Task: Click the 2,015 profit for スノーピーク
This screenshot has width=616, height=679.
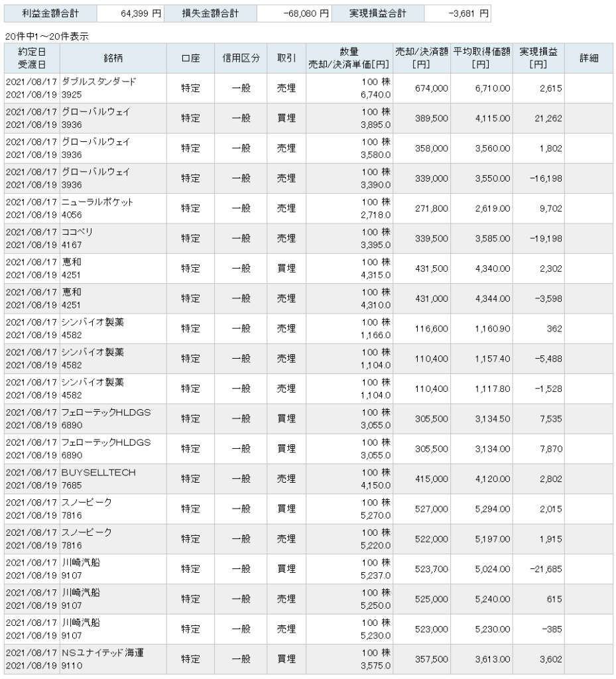Action: click(550, 509)
